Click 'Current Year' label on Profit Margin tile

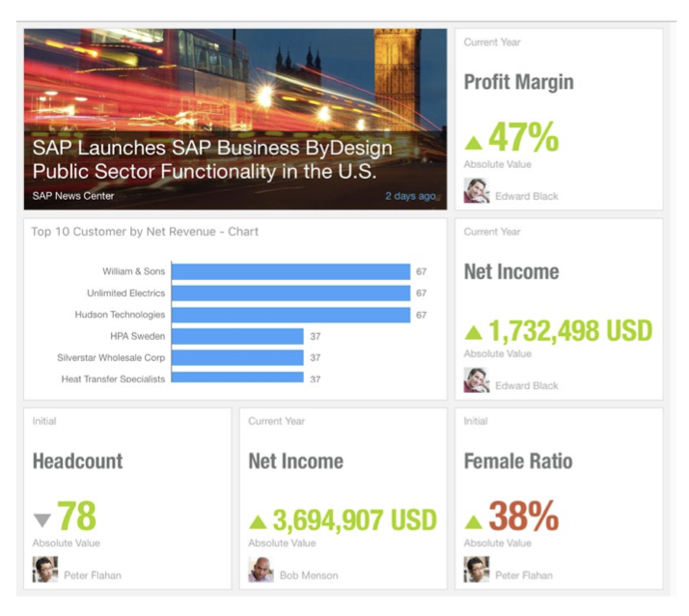[492, 42]
